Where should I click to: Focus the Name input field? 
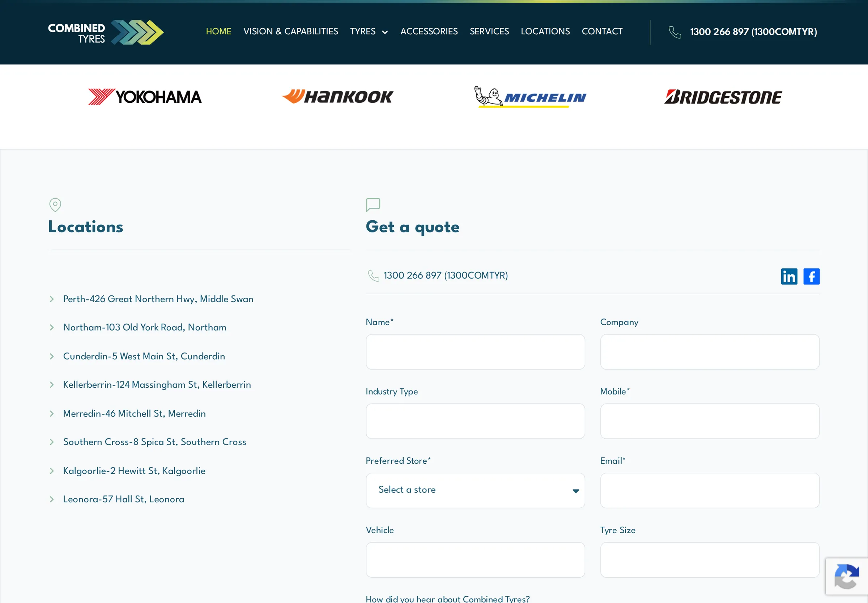[475, 351]
